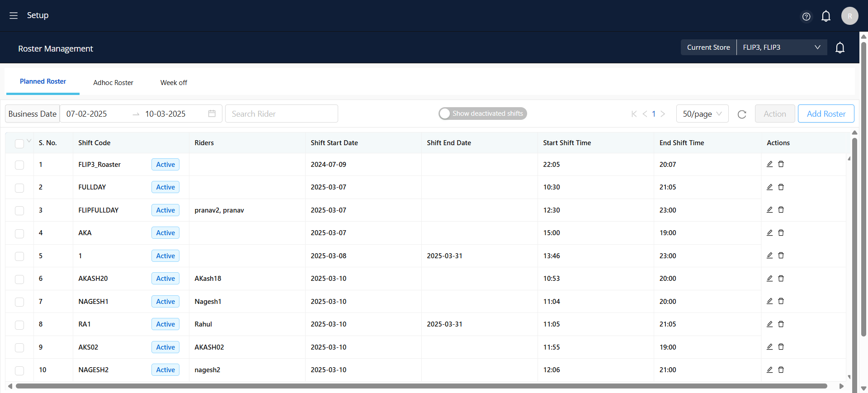
Task: Select the AKA row checkbox
Action: click(x=19, y=233)
